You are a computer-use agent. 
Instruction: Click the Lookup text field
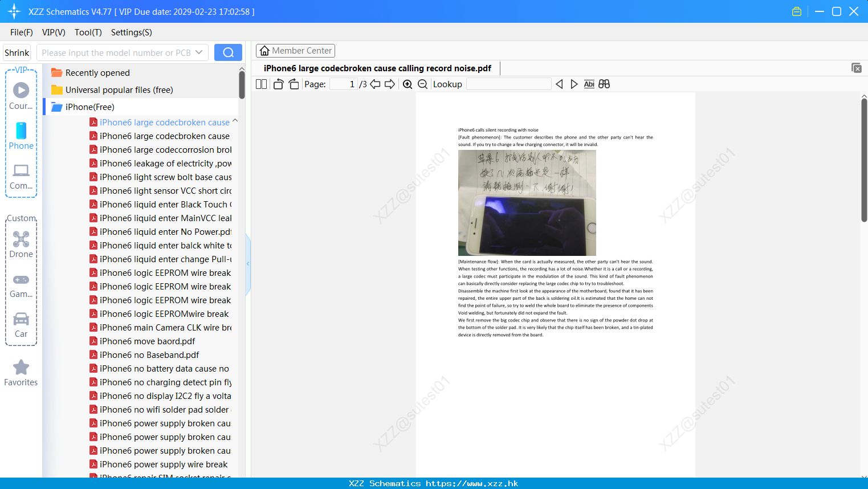click(508, 84)
